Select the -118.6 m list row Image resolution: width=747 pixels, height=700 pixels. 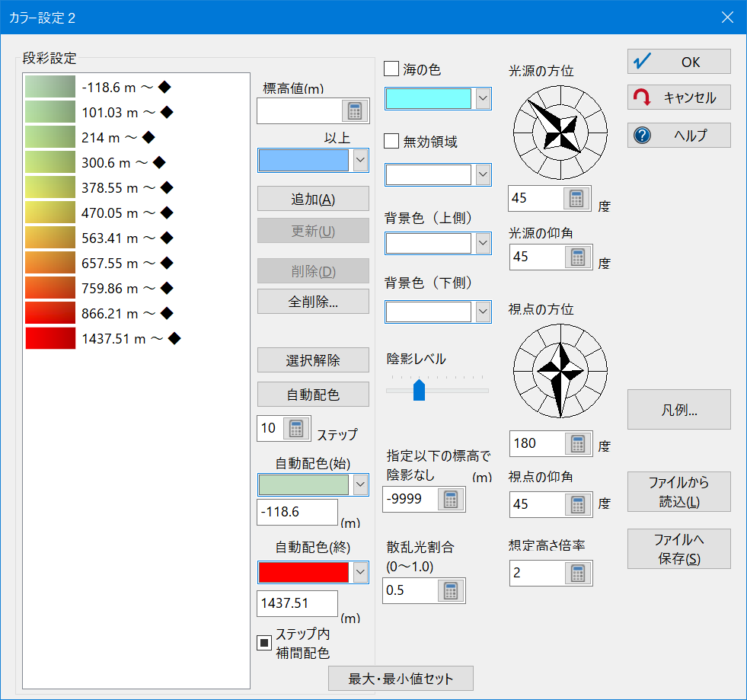point(136,87)
